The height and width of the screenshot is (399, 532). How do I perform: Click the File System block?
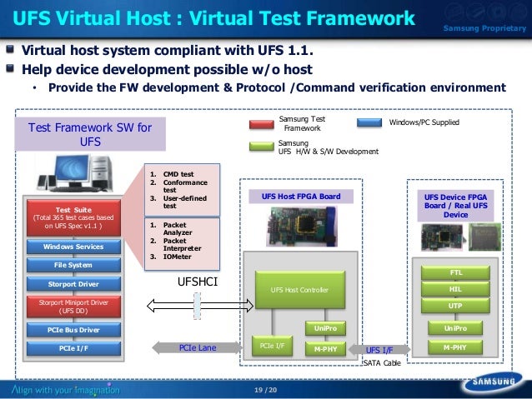(73, 265)
